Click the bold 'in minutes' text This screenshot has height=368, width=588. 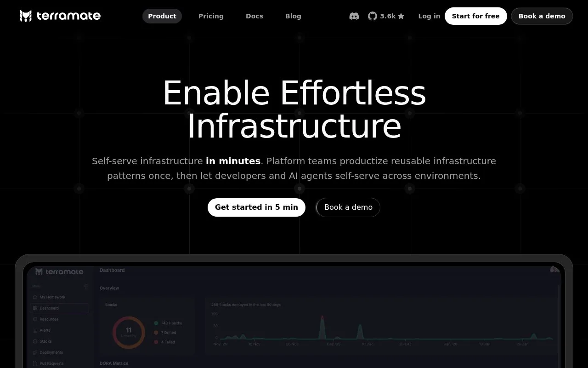coord(233,161)
